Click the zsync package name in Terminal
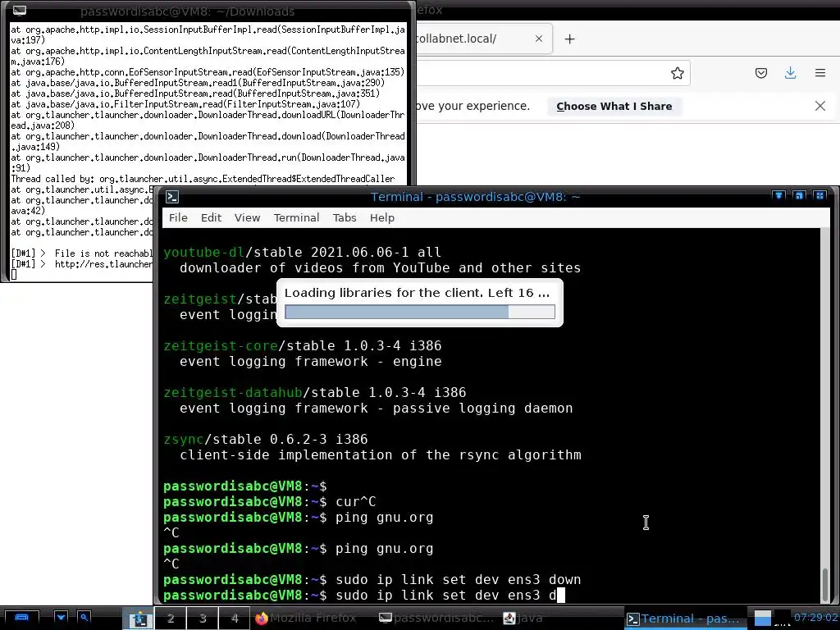840x630 pixels. (183, 440)
